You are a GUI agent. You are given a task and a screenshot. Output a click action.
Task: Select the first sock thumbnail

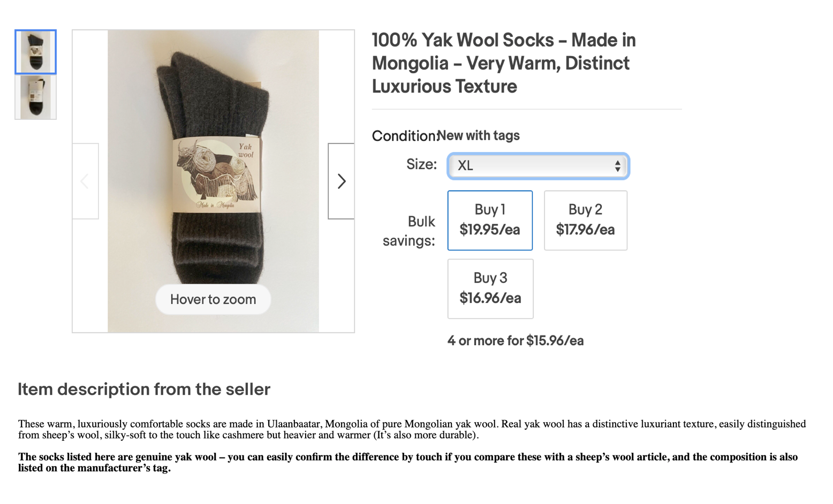click(35, 52)
